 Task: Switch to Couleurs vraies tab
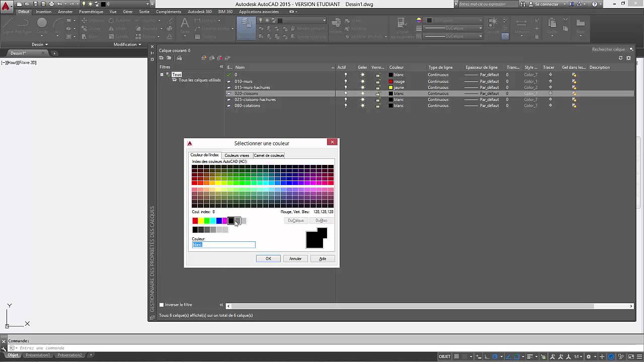pyautogui.click(x=236, y=155)
